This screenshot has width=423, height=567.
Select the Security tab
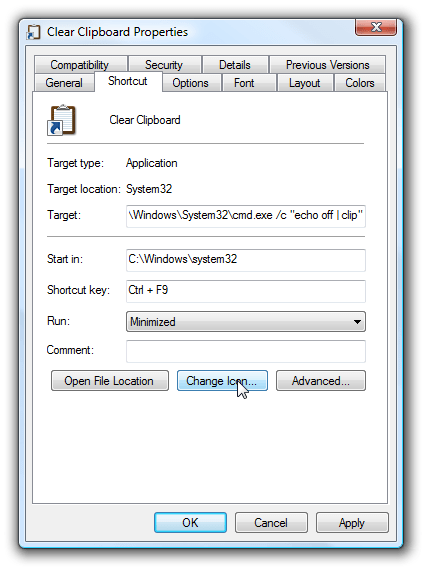pyautogui.click(x=164, y=65)
